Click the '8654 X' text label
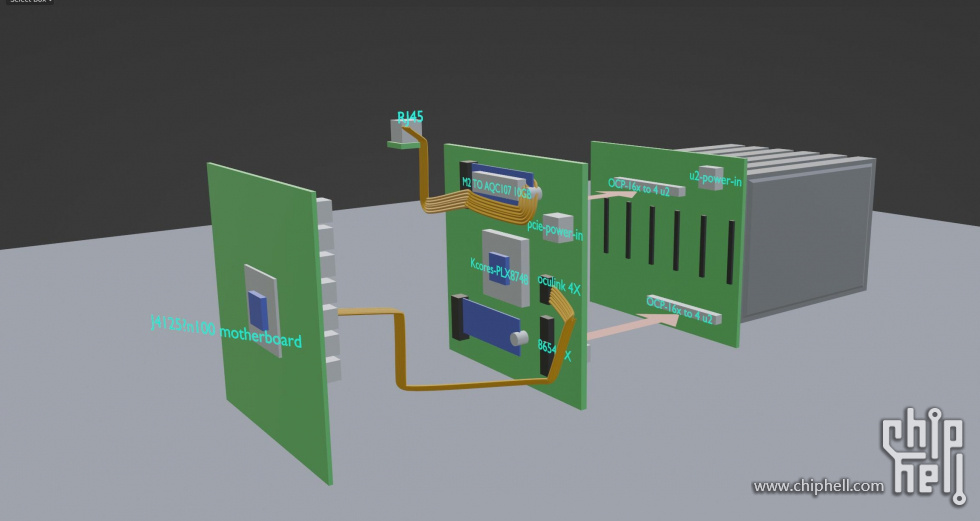The image size is (980, 521). click(x=554, y=351)
